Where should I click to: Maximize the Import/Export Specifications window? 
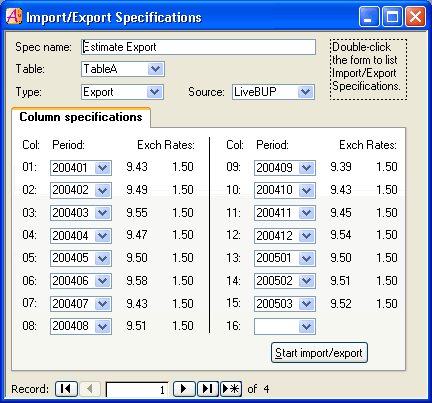(x=392, y=17)
